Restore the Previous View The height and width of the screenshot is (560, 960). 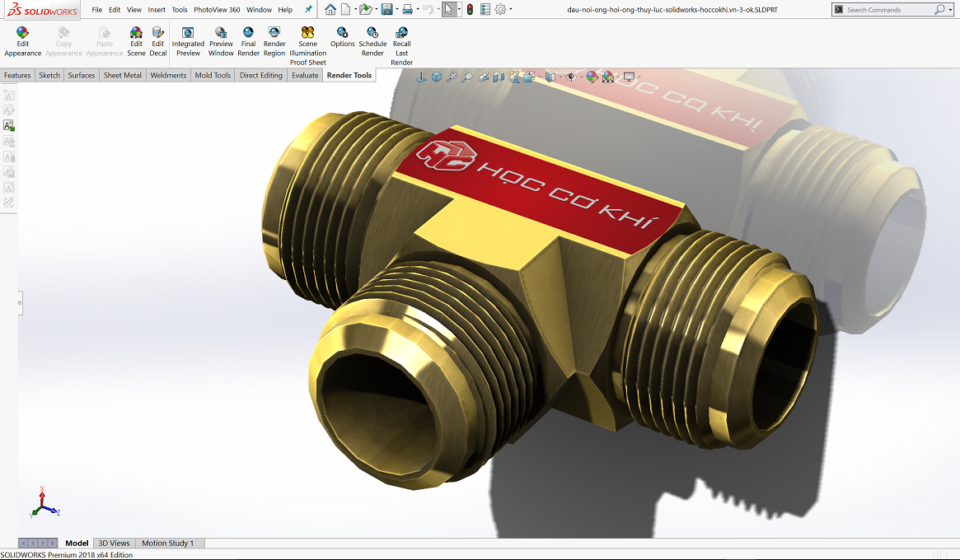click(483, 77)
